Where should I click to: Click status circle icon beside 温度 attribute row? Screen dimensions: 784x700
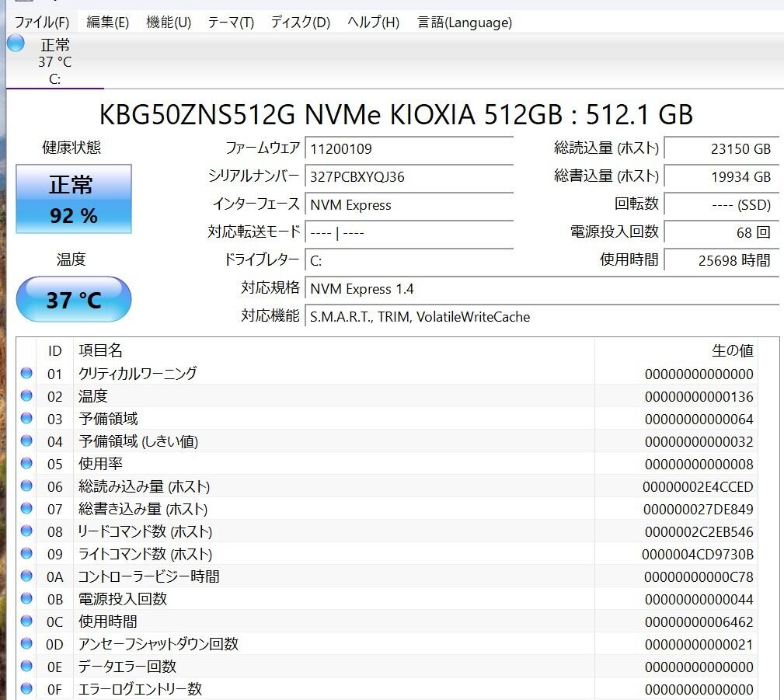[26, 396]
